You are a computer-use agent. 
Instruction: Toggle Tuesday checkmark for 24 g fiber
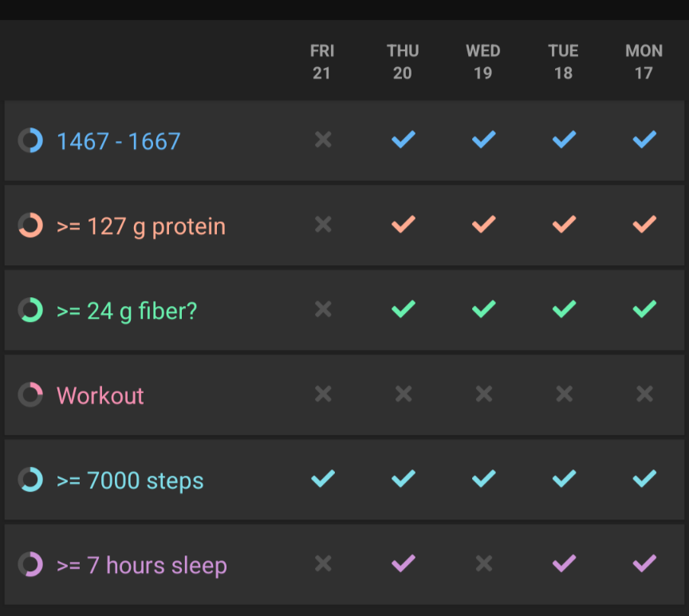tap(564, 309)
